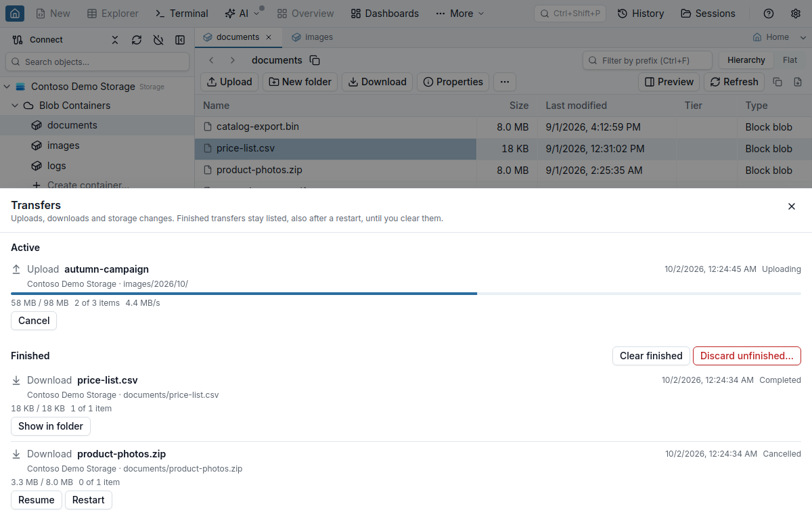Open the Terminal from the top bar
This screenshot has height=523, width=812.
(x=181, y=14)
